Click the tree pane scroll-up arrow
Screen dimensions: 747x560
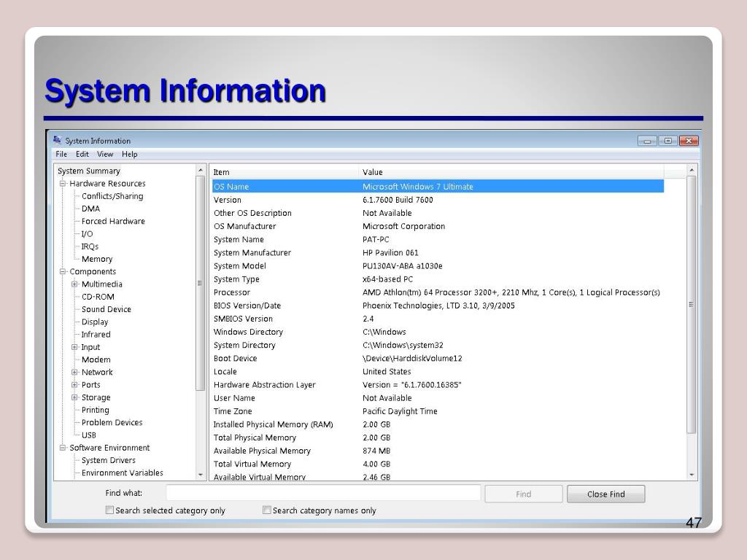click(x=200, y=171)
